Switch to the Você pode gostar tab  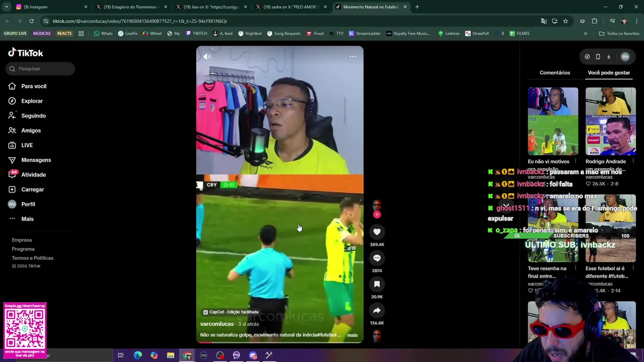pos(609,72)
